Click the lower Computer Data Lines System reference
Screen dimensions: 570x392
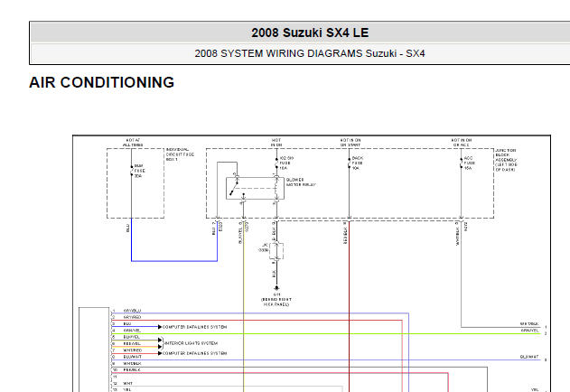(x=194, y=353)
